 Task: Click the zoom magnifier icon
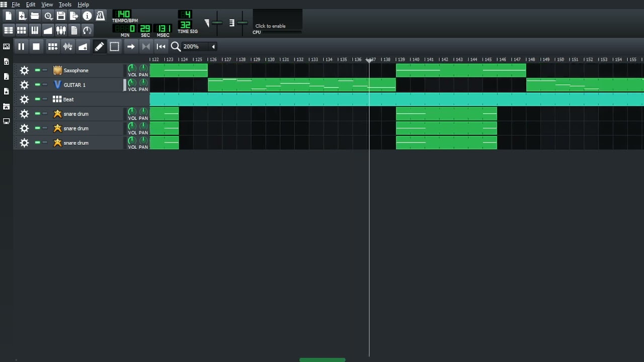coord(176,46)
